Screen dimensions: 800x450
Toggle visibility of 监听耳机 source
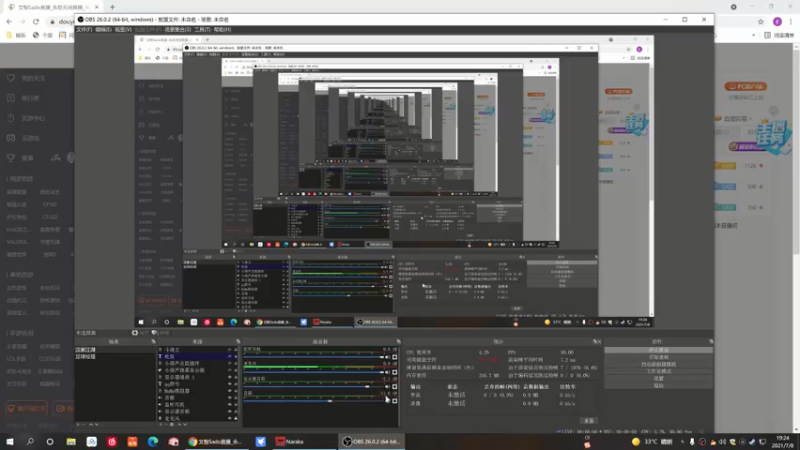point(230,405)
